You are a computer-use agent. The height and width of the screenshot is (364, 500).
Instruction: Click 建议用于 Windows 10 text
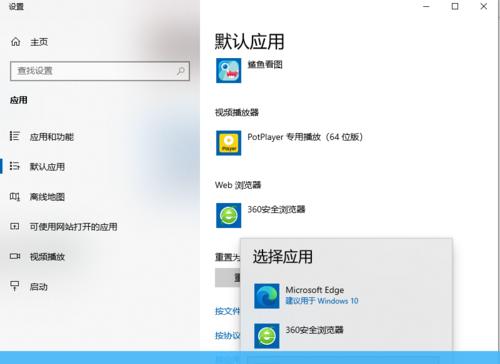[x=322, y=301]
